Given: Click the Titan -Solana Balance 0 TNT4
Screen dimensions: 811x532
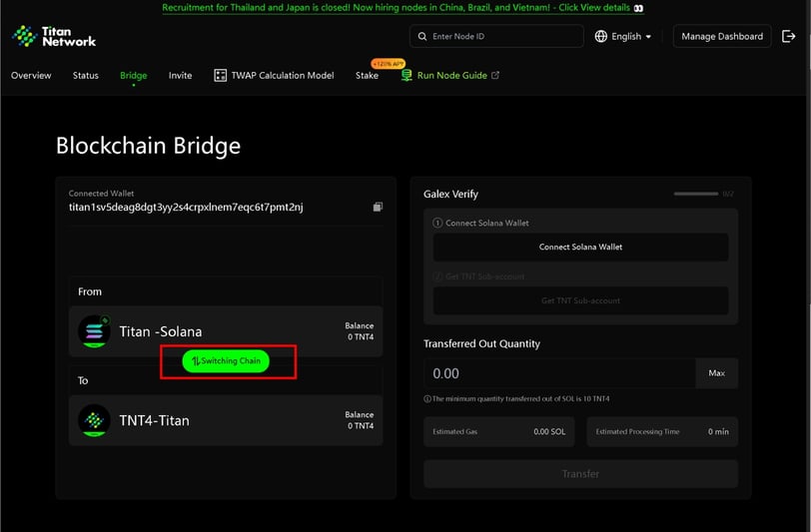Looking at the screenshot, I should click(360, 331).
